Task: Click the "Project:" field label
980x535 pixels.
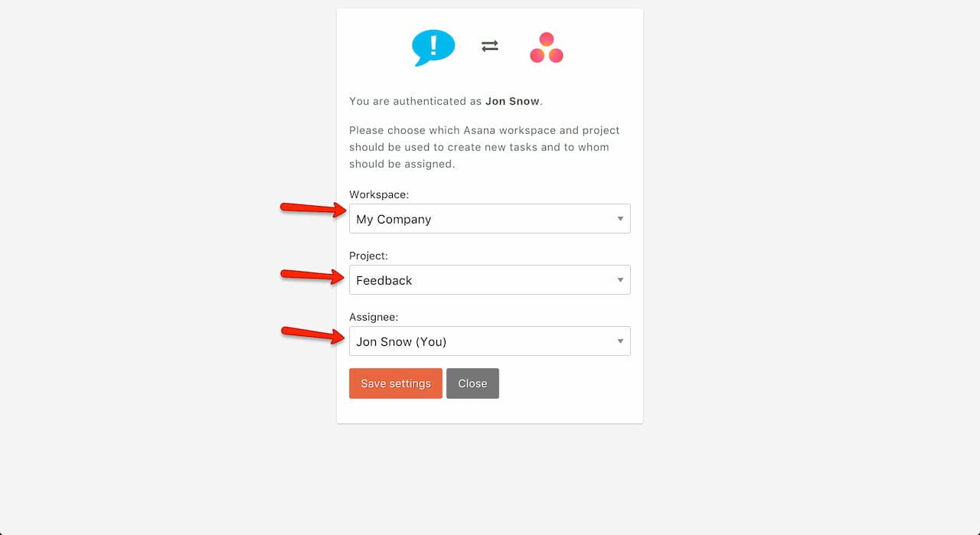Action: [x=368, y=256]
